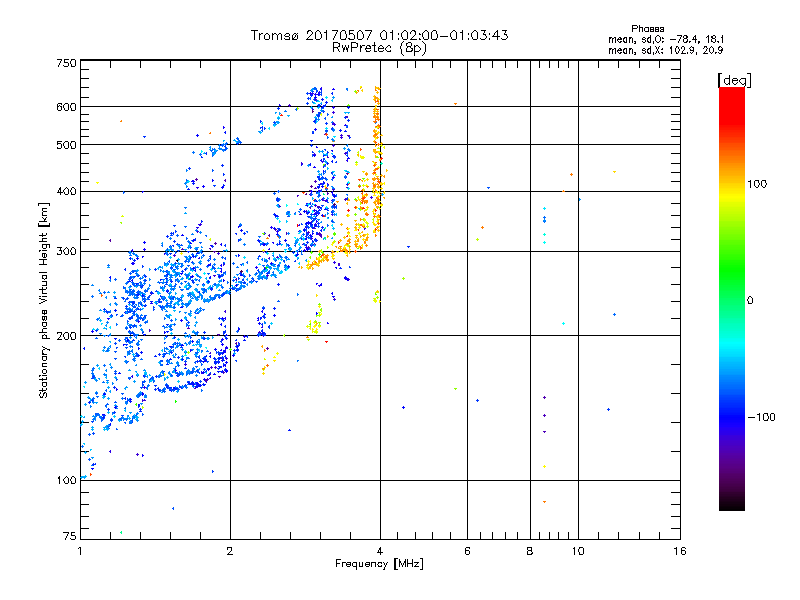Viewport: 800px width, 600px height.
Task: Click the phase colorbar scale
Action: [x=732, y=299]
